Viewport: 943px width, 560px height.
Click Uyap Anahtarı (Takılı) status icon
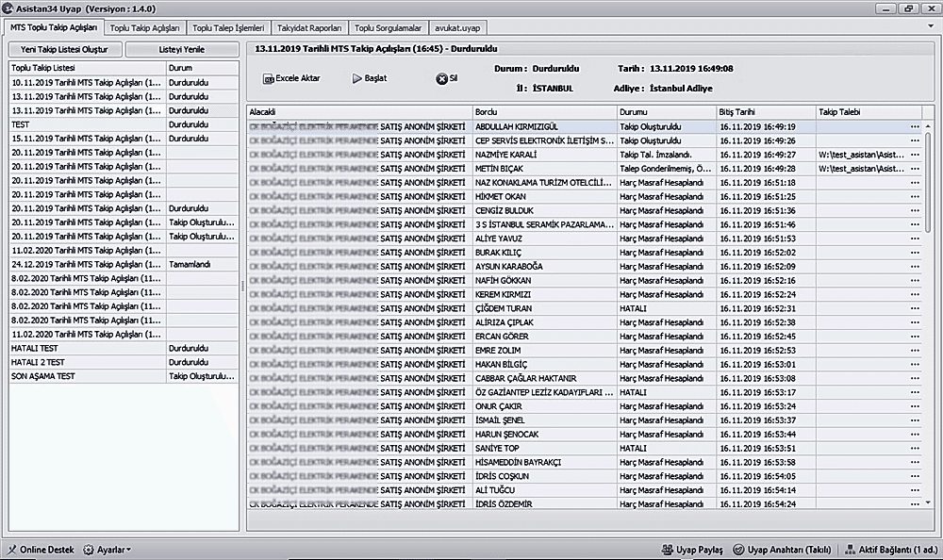(738, 549)
